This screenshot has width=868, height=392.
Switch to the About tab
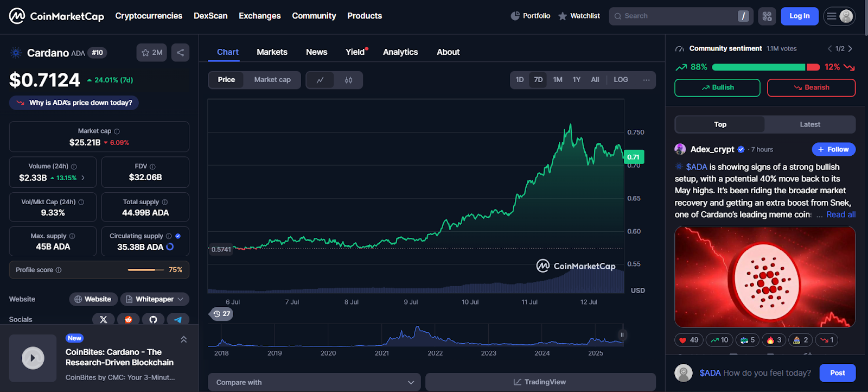pos(448,52)
